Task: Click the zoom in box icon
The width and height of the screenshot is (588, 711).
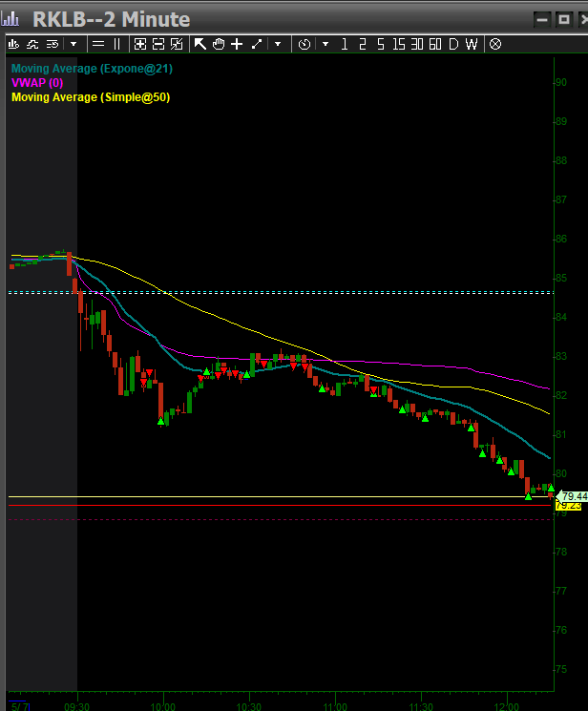Action: coord(140,44)
